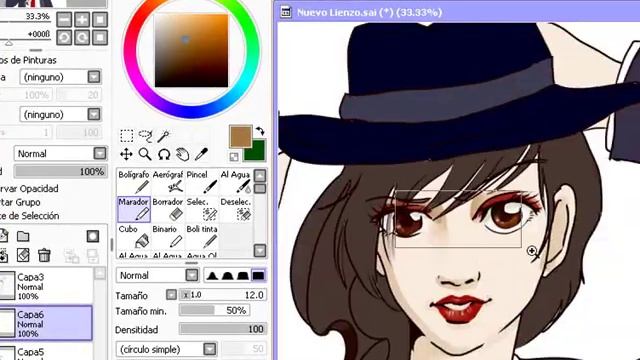
Task: Click Nuevo Lienzo.sai window title icon
Action: pyautogui.click(x=286, y=12)
